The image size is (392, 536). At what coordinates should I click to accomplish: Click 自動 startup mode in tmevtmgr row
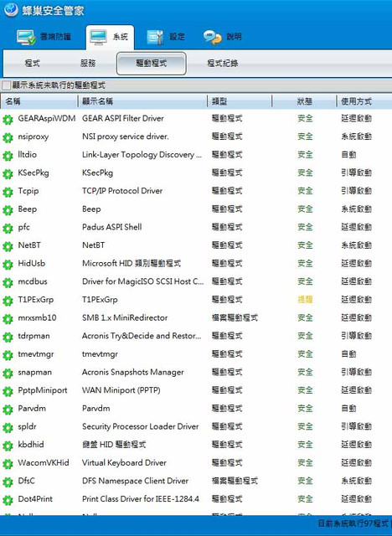click(x=348, y=353)
